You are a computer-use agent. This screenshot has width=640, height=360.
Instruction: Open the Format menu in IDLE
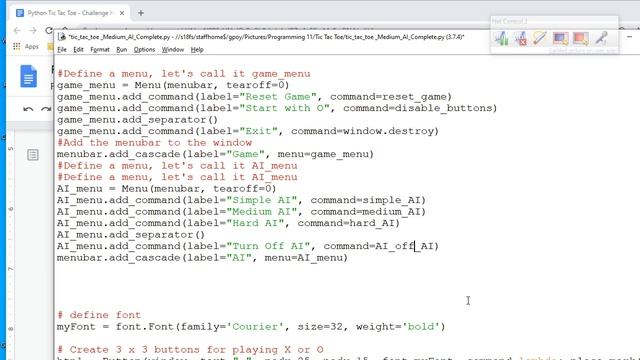[100, 49]
